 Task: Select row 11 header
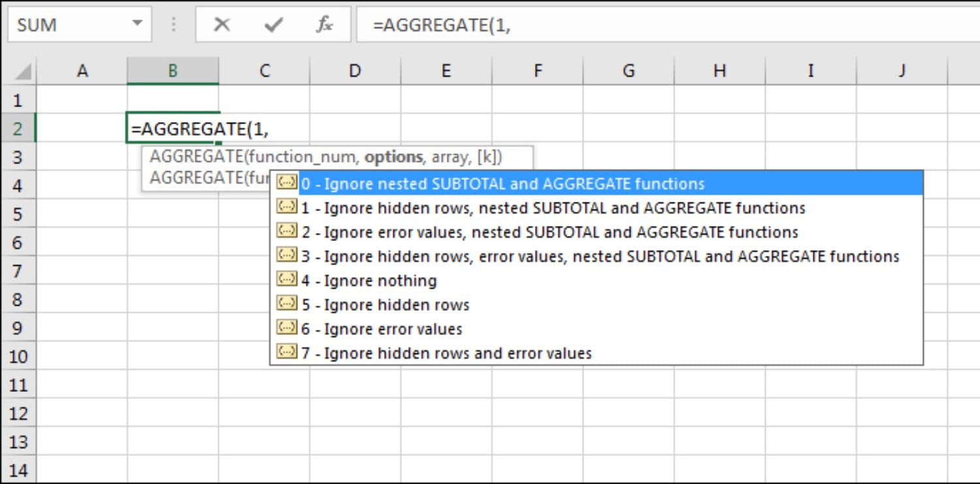click(18, 385)
